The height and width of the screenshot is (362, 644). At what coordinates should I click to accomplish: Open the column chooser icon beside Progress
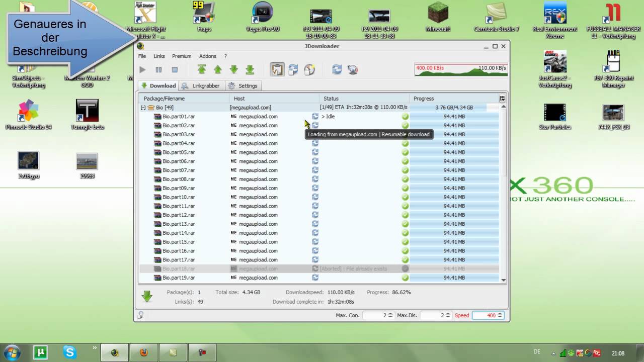[502, 99]
